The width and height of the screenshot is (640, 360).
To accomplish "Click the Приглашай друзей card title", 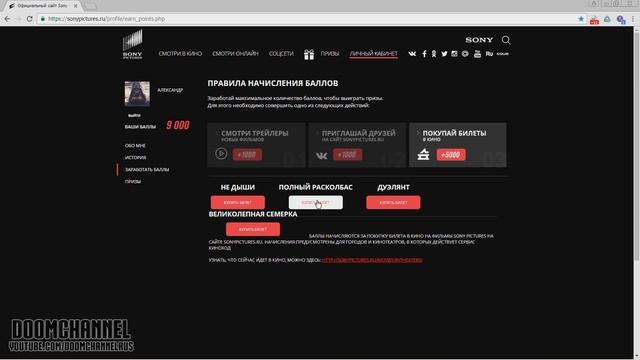I will point(358,133).
